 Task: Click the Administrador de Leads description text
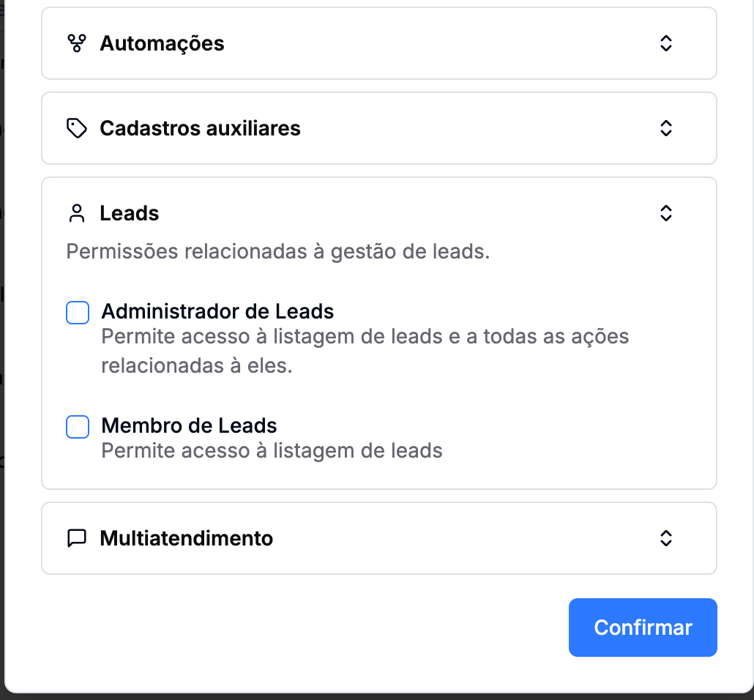365,351
